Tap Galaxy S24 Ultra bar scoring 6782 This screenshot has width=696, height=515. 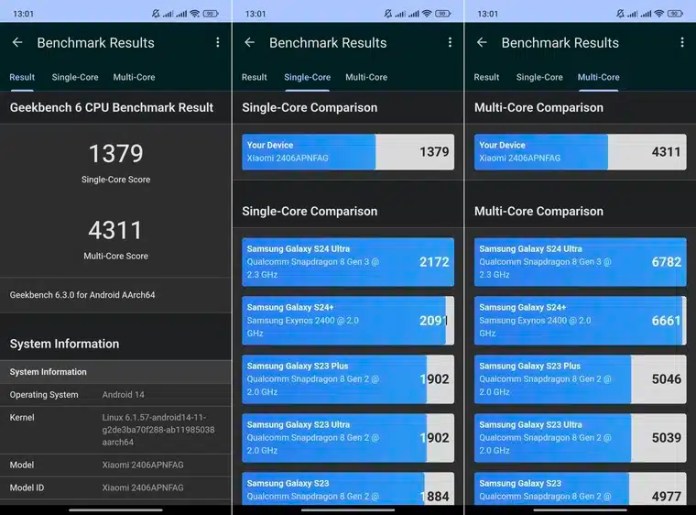pos(580,262)
